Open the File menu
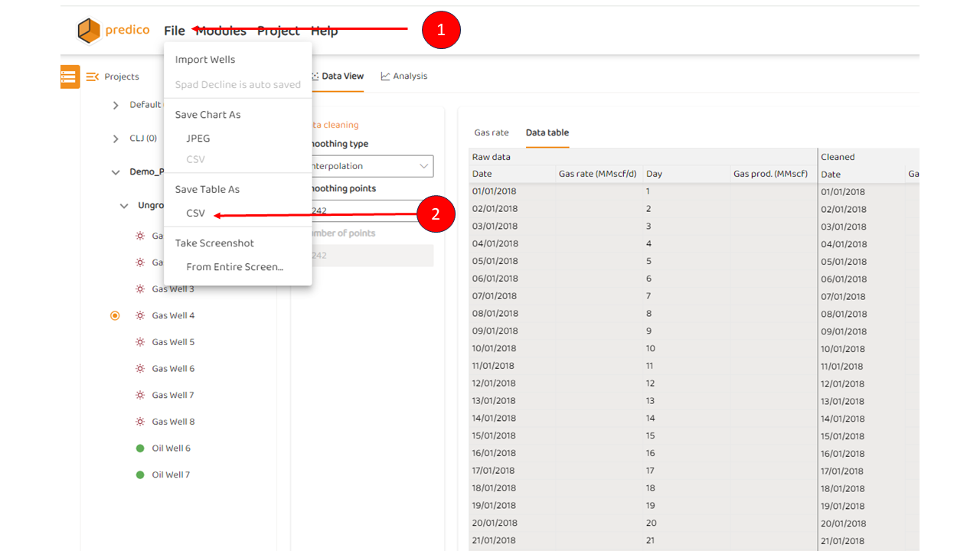Image resolution: width=980 pixels, height=551 pixels. point(175,31)
